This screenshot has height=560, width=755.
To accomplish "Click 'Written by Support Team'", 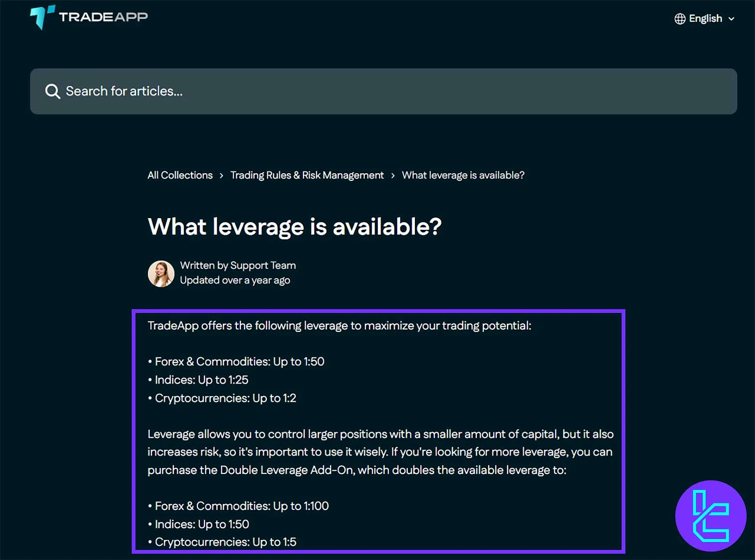I will (238, 265).
